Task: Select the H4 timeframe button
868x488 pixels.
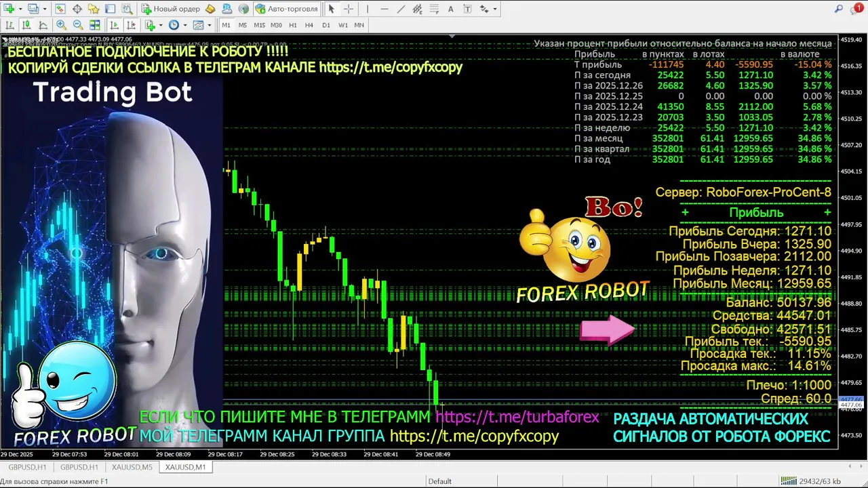Action: coord(309,25)
